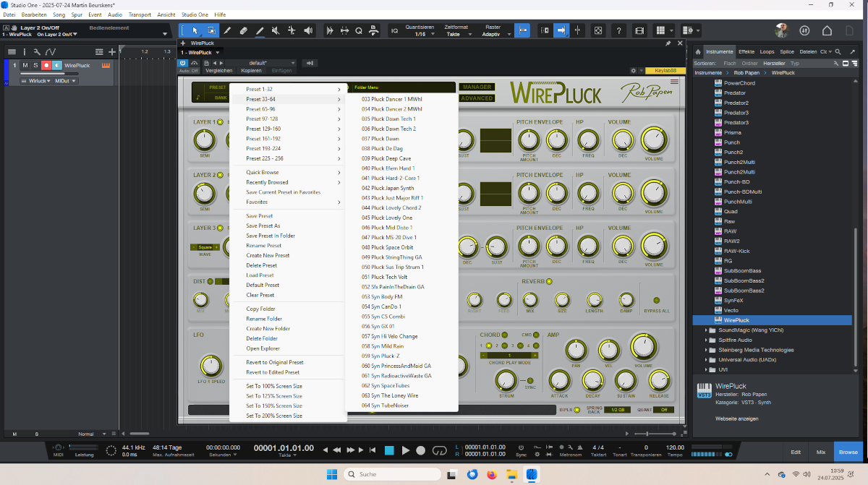Image resolution: width=868 pixels, height=485 pixels.
Task: Select Vecto in the instrument list
Action: [731, 310]
